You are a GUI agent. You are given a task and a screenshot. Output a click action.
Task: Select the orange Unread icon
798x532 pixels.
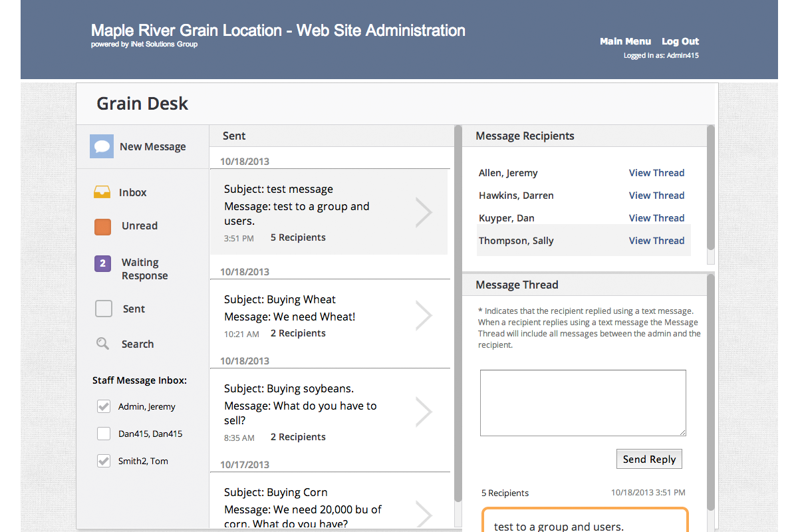click(102, 227)
